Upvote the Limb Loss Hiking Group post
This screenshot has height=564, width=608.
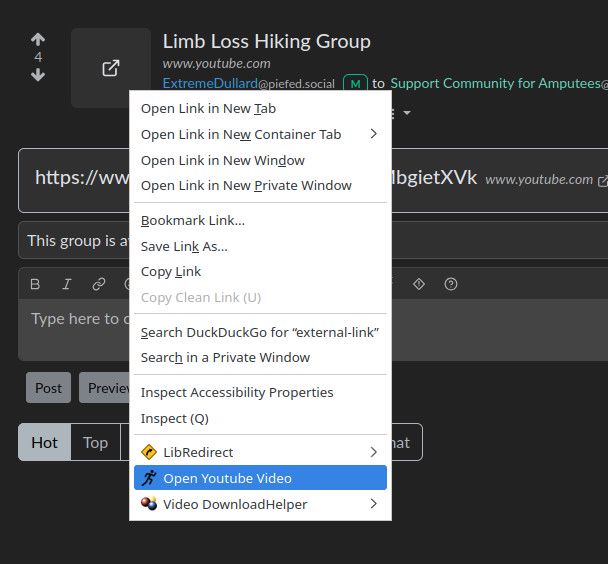pos(38,40)
